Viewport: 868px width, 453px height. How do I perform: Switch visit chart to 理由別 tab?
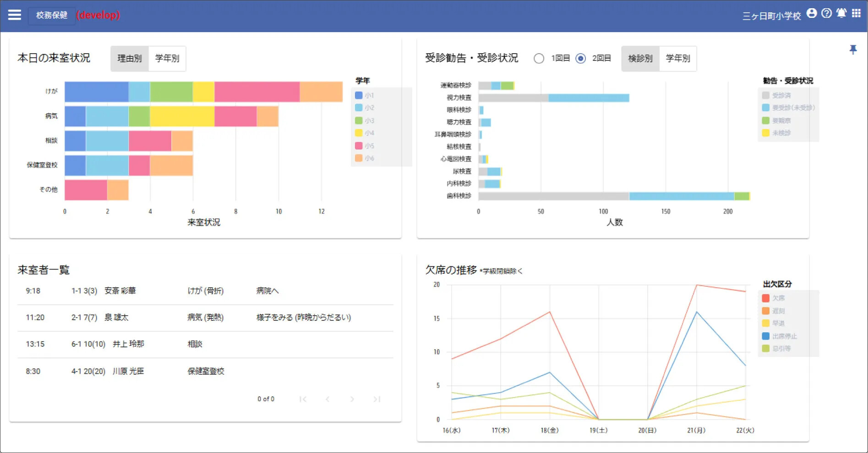(130, 59)
